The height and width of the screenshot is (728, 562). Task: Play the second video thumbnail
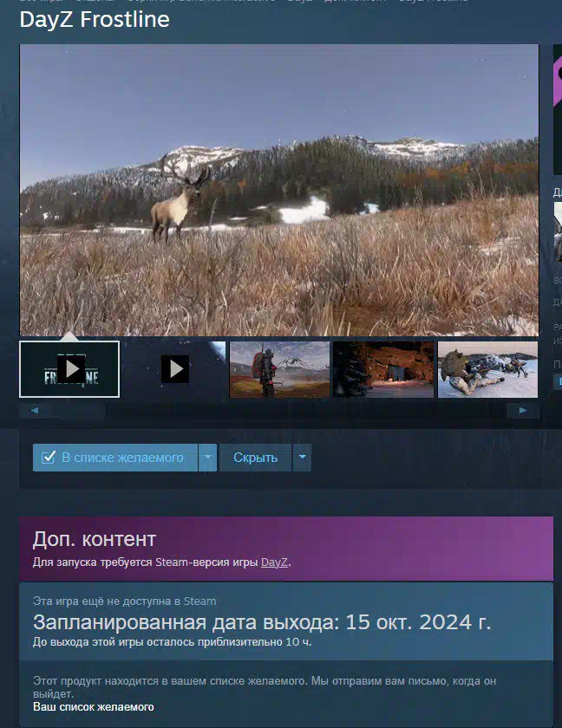(x=174, y=369)
